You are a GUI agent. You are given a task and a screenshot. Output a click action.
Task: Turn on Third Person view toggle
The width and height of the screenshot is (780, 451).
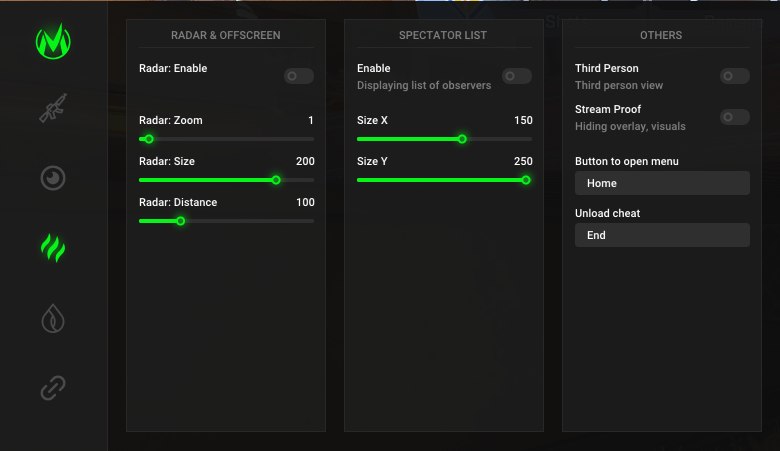click(x=734, y=76)
